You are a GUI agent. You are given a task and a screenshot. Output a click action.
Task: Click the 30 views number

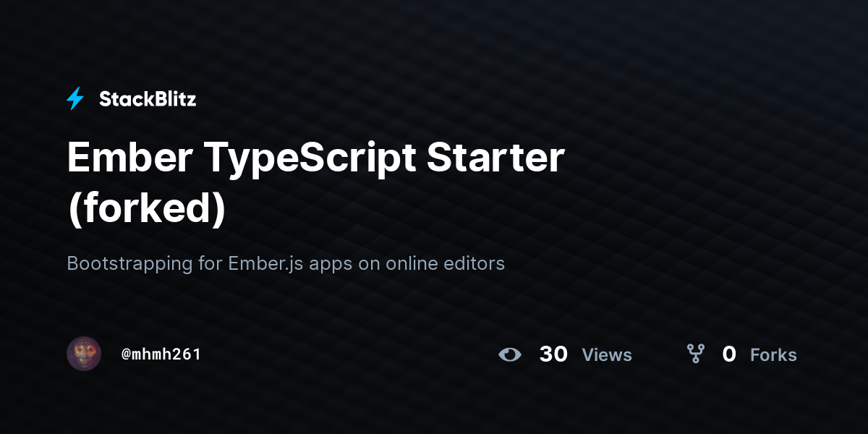pos(553,354)
